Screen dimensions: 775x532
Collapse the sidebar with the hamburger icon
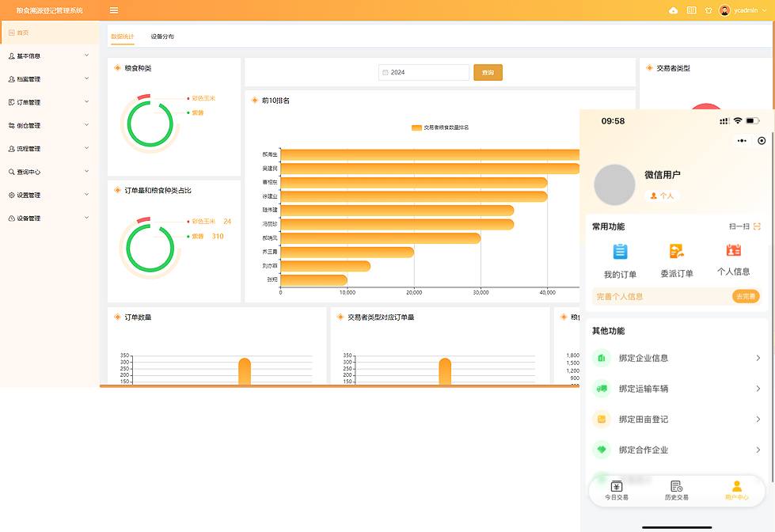coord(114,10)
